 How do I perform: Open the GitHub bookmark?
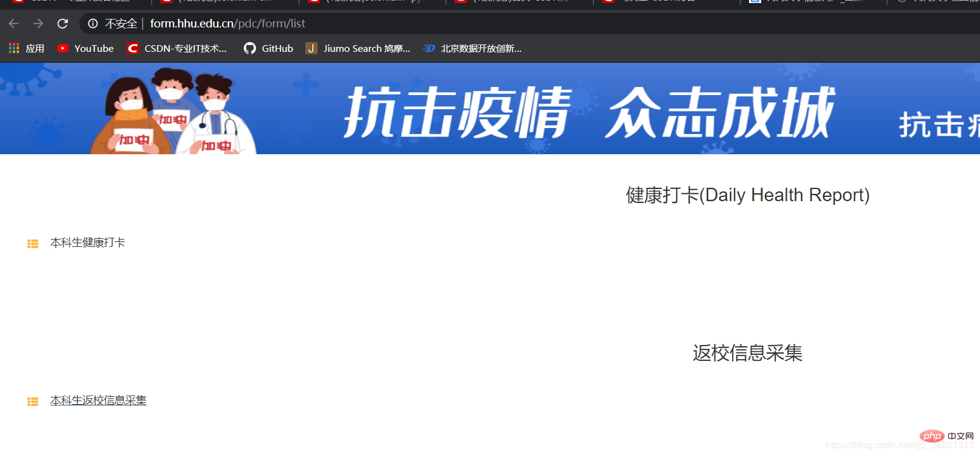[x=268, y=48]
